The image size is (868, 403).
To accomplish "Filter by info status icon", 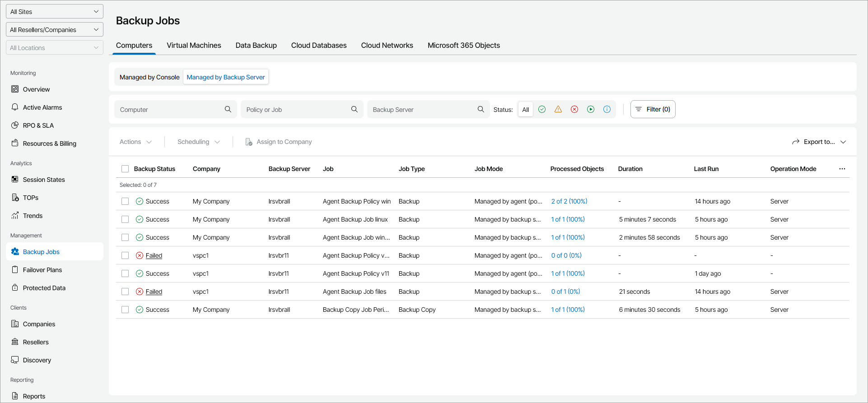I will (x=607, y=109).
